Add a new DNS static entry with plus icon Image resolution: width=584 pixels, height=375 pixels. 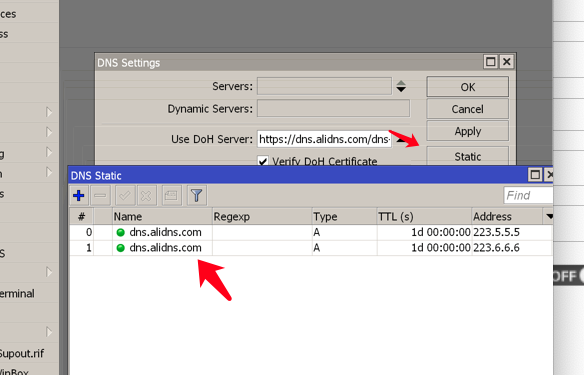(79, 196)
